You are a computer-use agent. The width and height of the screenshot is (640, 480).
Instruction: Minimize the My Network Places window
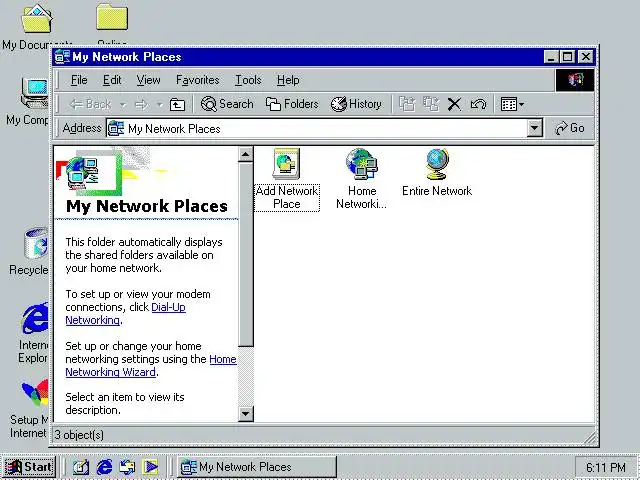[551, 57]
